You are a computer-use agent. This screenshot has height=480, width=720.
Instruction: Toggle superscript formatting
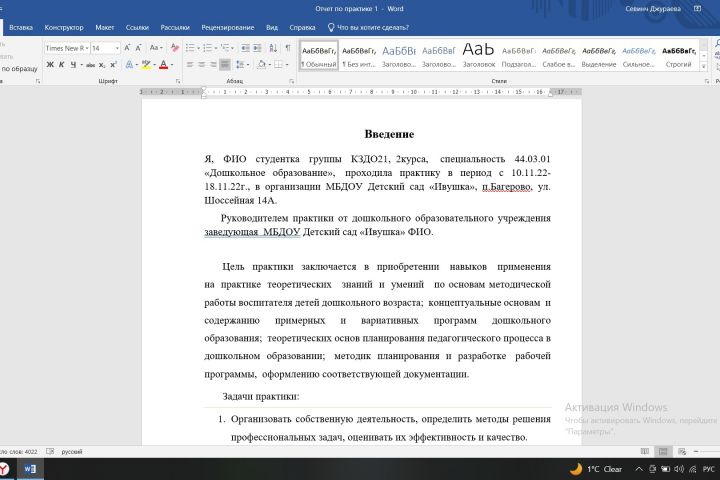tap(113, 65)
